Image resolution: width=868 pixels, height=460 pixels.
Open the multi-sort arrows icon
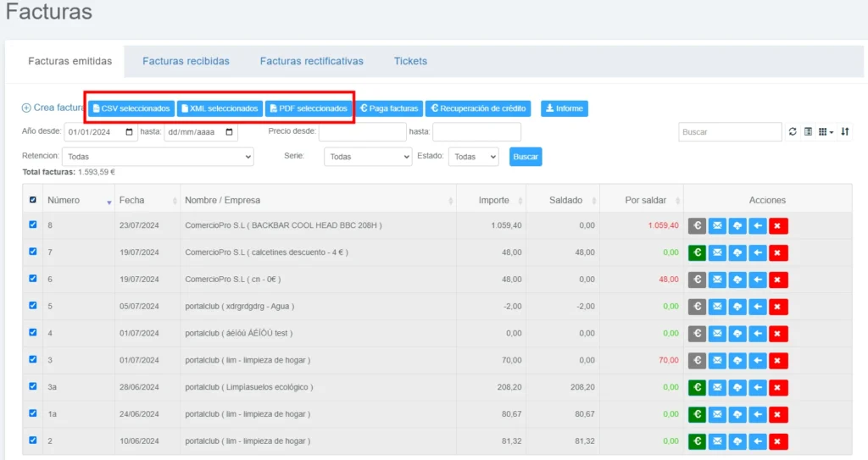point(845,132)
